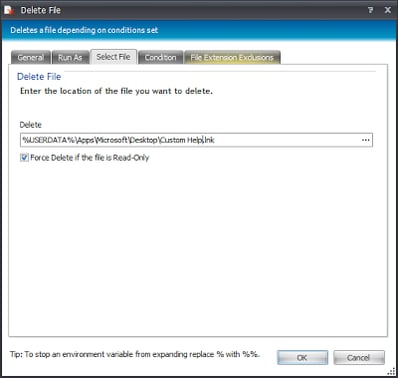Click the Delete File section heading
The height and width of the screenshot is (378, 398).
(x=39, y=77)
